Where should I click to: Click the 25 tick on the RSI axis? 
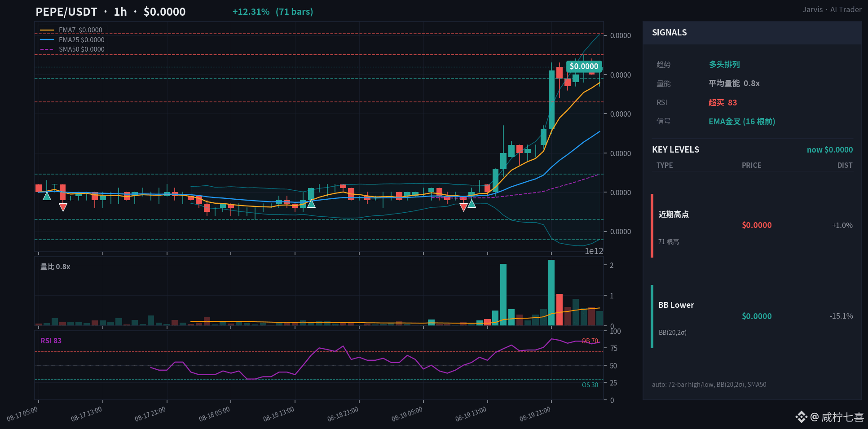pyautogui.click(x=613, y=383)
